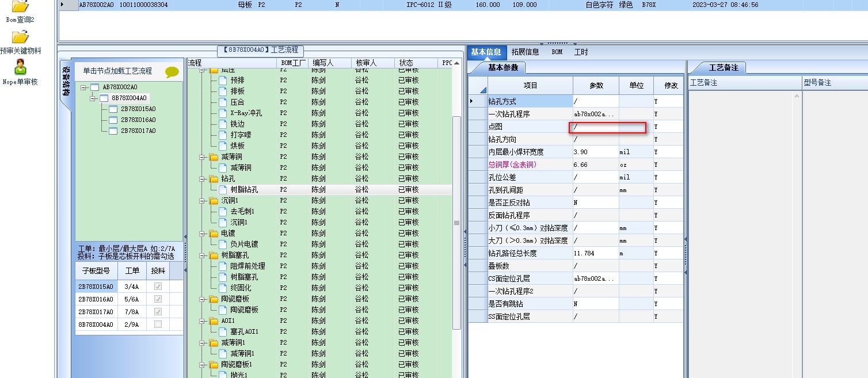This screenshot has width=868, height=378.
Task: Sort by 流程 column header
Action: click(231, 63)
